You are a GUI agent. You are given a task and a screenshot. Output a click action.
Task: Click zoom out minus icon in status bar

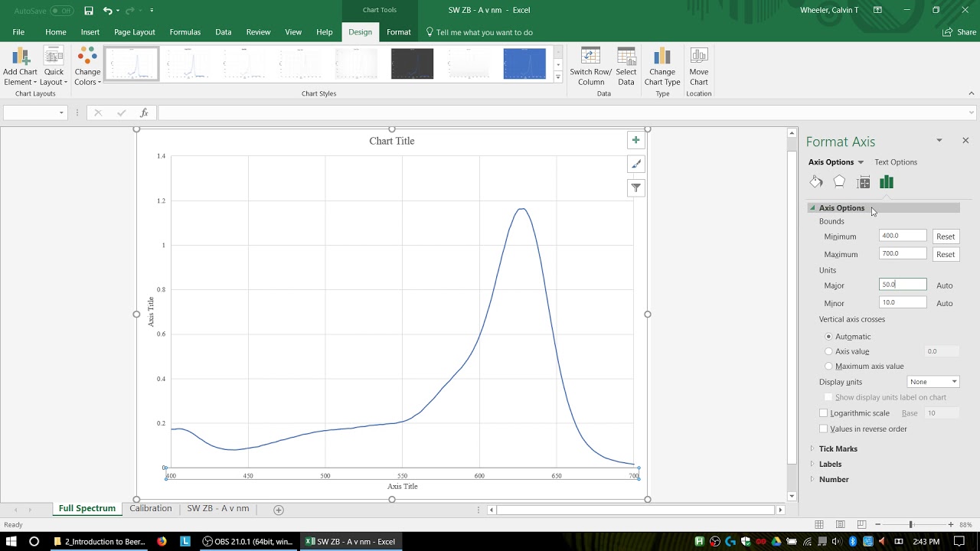tap(877, 524)
